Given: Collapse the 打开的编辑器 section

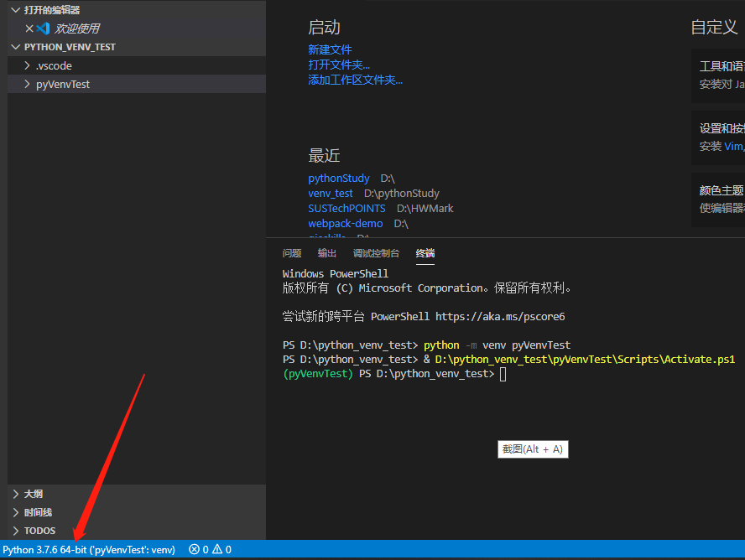Looking at the screenshot, I should (16, 10).
